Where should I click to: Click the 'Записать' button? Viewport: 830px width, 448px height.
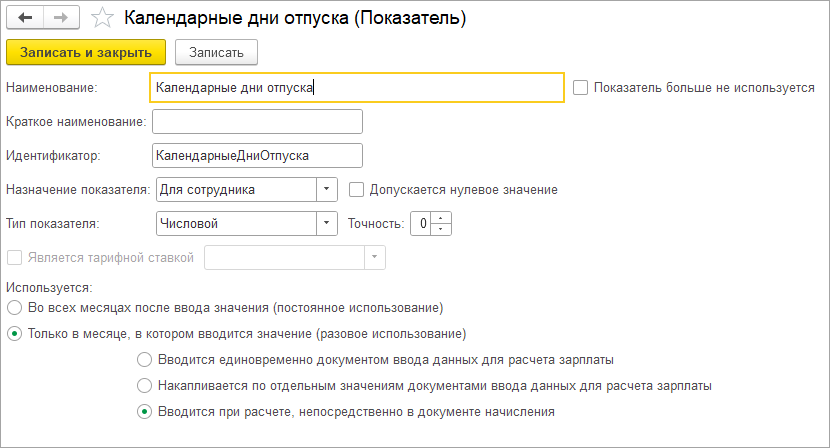[x=216, y=52]
